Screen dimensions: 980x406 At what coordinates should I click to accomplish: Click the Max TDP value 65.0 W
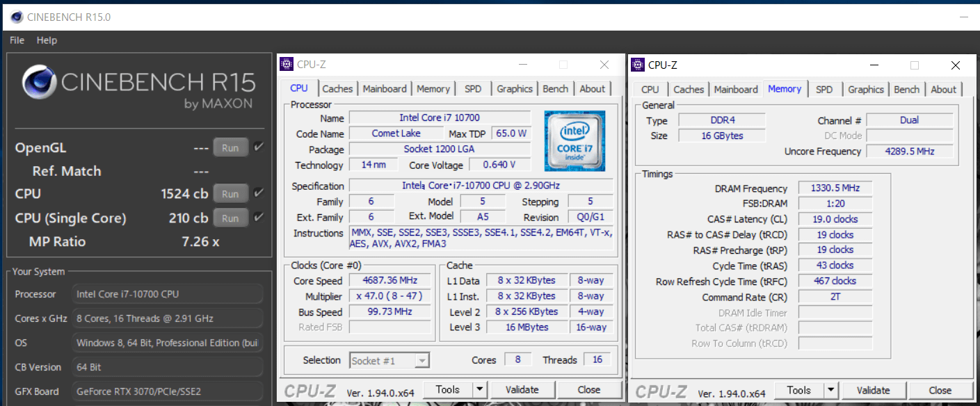pos(511,133)
